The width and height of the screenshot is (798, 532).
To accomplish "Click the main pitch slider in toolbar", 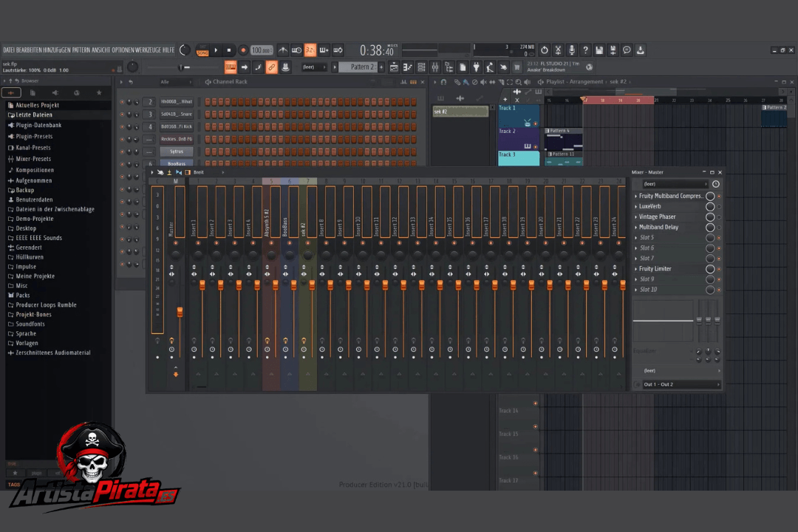I will 180,67.
